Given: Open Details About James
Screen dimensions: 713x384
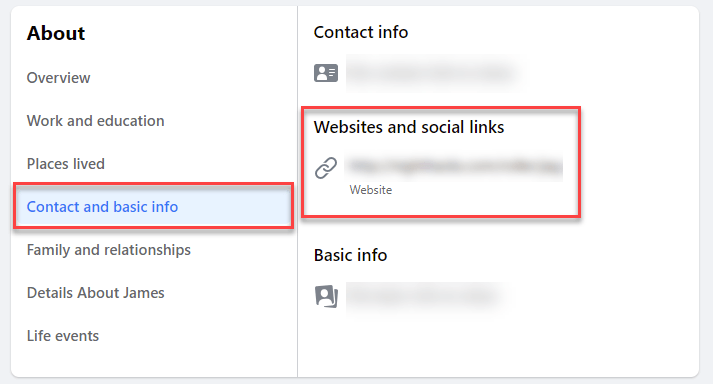Looking at the screenshot, I should pos(95,293).
